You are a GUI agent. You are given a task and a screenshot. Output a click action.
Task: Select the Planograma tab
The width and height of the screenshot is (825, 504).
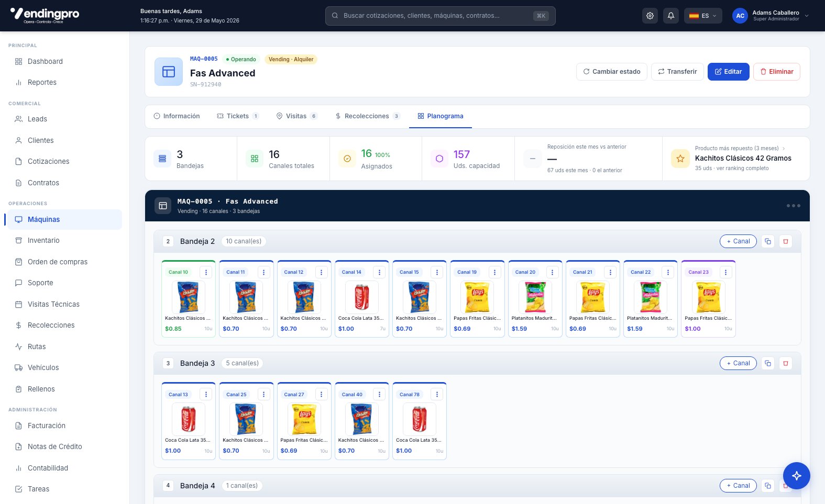point(441,116)
